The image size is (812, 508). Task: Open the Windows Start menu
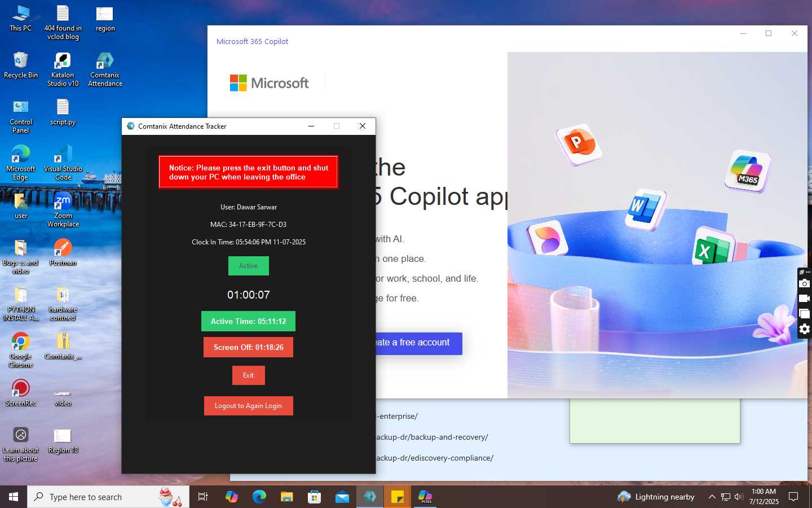14,497
